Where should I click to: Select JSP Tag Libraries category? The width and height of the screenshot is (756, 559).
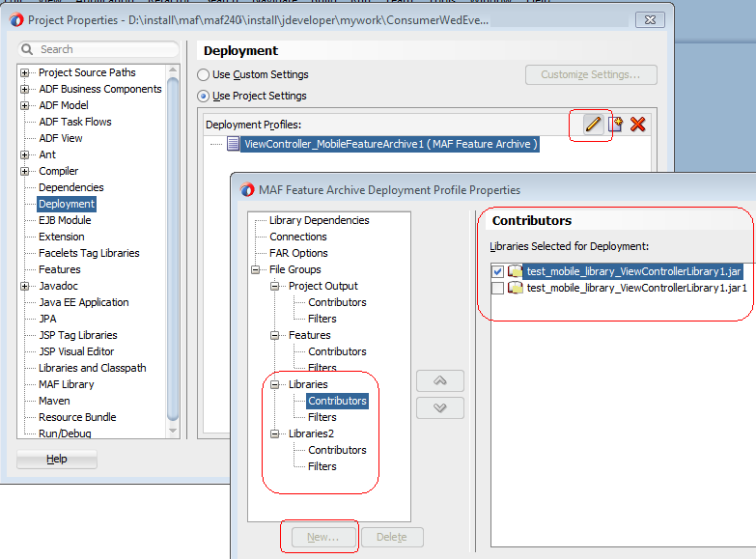click(x=78, y=335)
